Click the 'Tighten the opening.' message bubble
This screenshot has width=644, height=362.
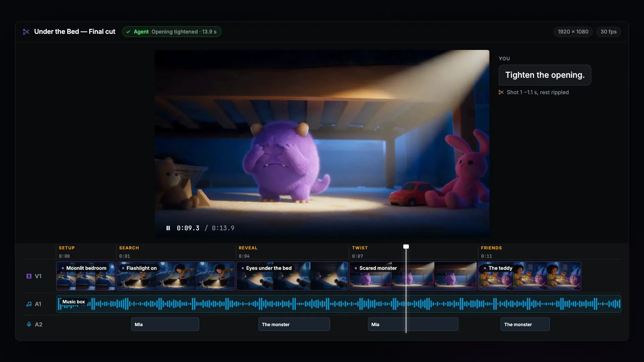(x=545, y=75)
